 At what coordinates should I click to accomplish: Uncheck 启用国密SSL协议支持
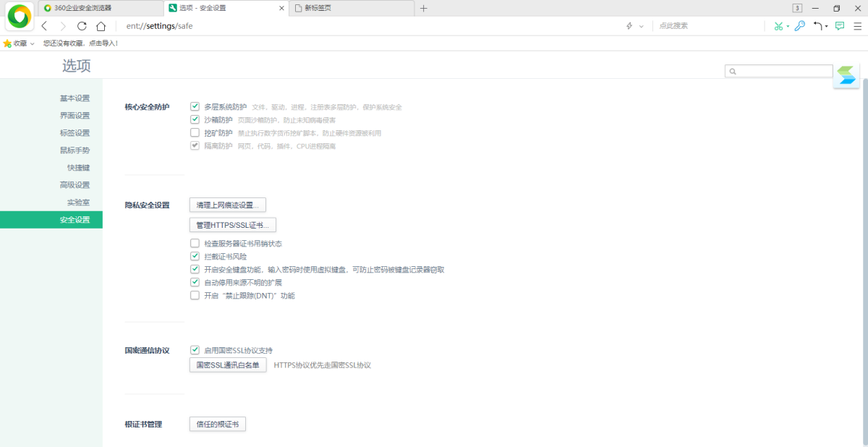[195, 350]
